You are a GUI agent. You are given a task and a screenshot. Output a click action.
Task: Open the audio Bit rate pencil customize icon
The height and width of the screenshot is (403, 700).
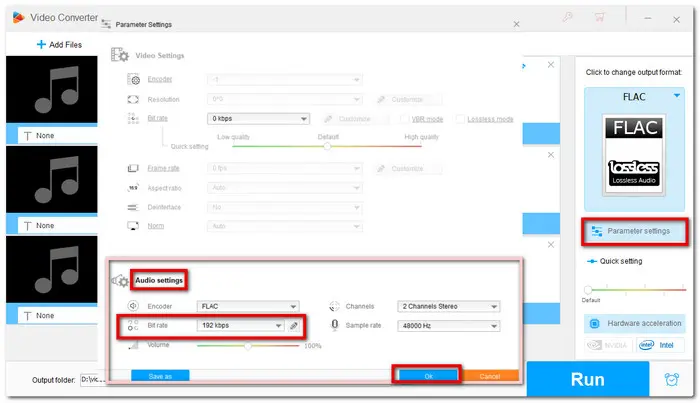pos(293,326)
